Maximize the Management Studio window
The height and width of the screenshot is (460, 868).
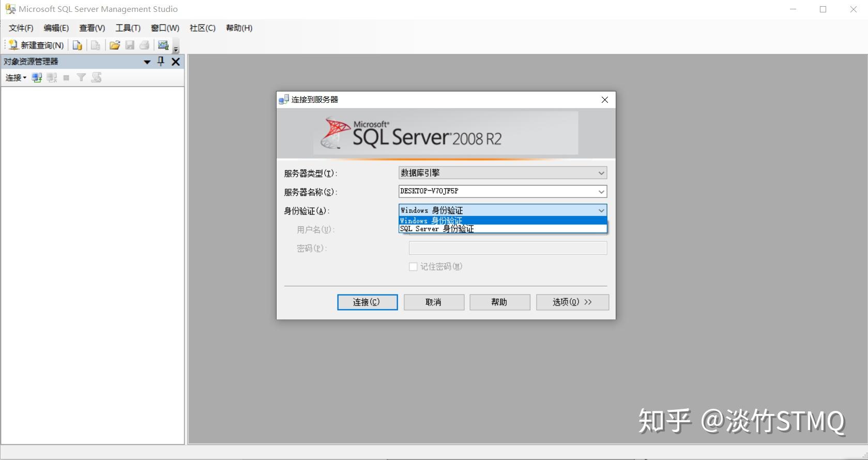point(823,9)
